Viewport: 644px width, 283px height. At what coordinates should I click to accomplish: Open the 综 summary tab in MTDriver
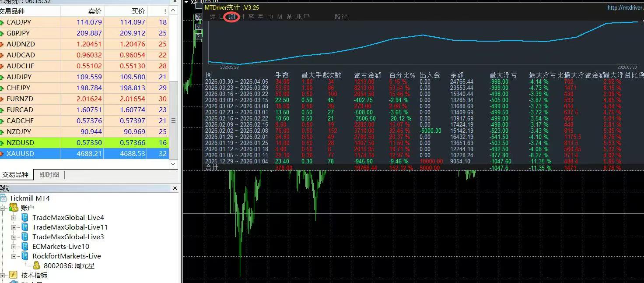213,17
